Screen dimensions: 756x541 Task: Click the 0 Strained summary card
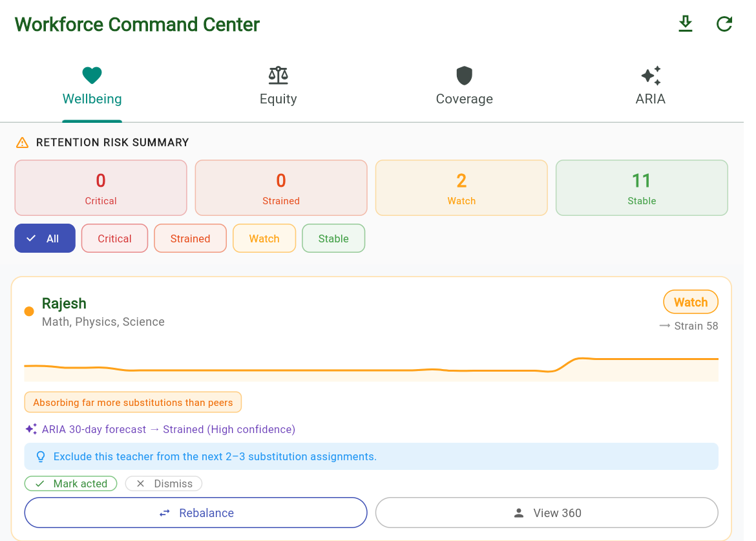tap(281, 187)
